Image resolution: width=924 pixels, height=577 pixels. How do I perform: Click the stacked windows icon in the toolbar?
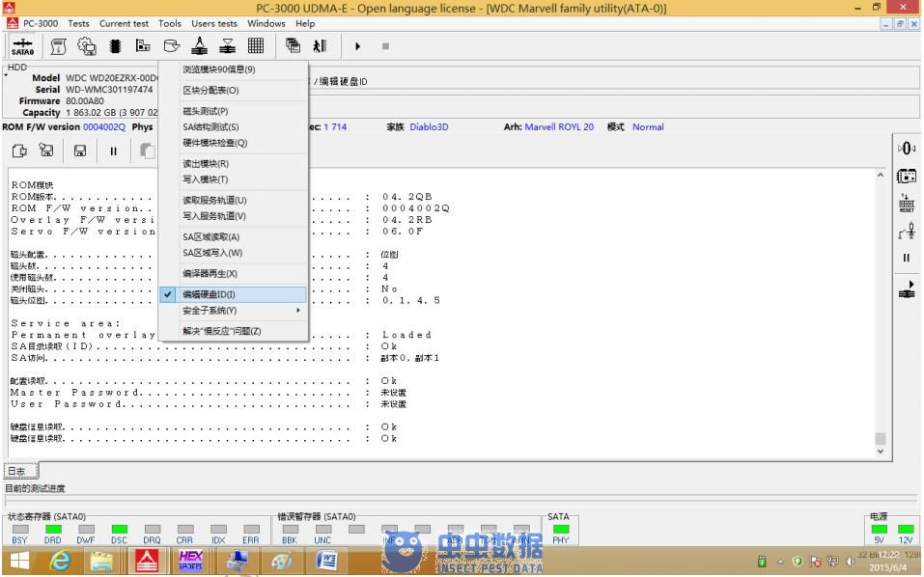(293, 46)
